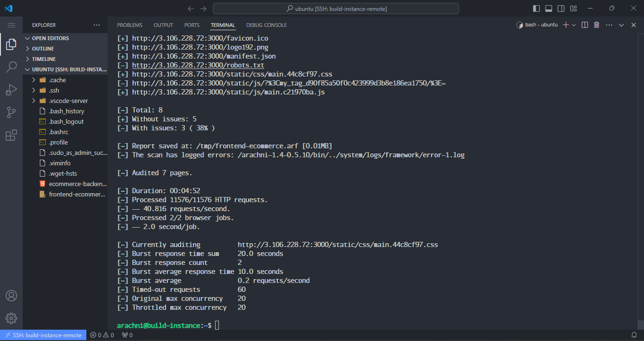The width and height of the screenshot is (644, 341).
Task: Open the ecommerce-backend HTML file
Action: (x=65, y=184)
